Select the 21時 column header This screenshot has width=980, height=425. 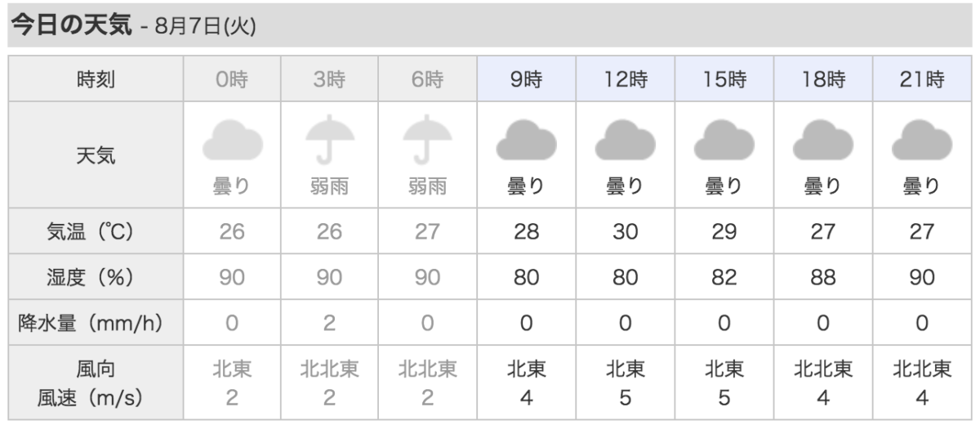tap(922, 80)
